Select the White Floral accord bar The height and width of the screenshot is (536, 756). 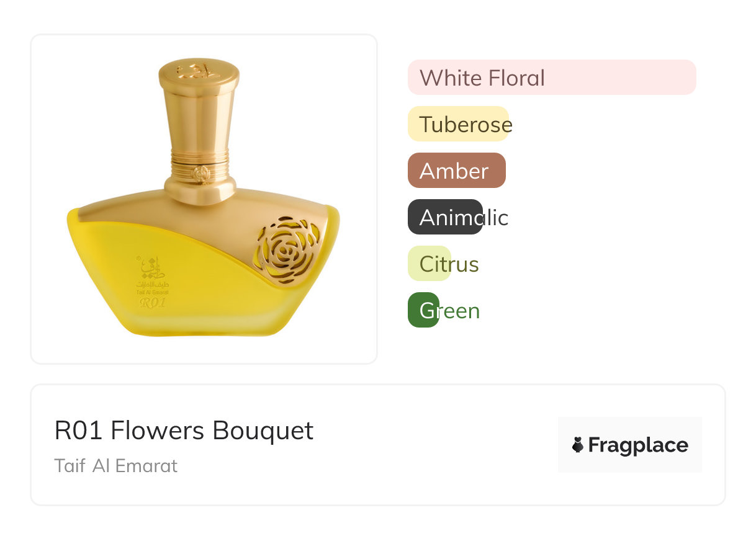point(551,78)
